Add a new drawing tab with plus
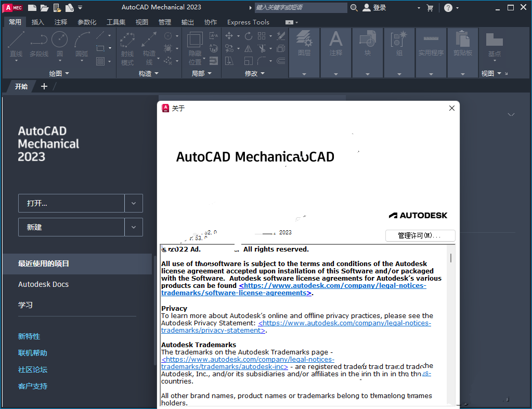 [44, 86]
